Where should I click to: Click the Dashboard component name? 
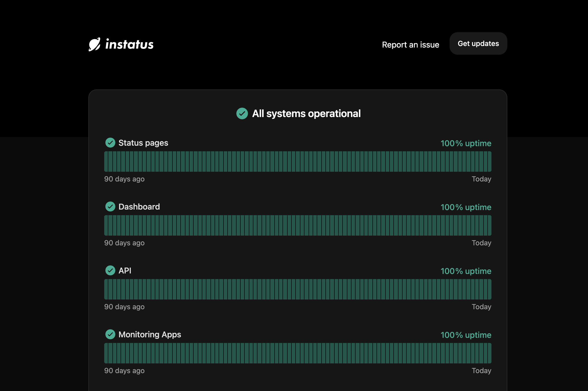click(139, 206)
